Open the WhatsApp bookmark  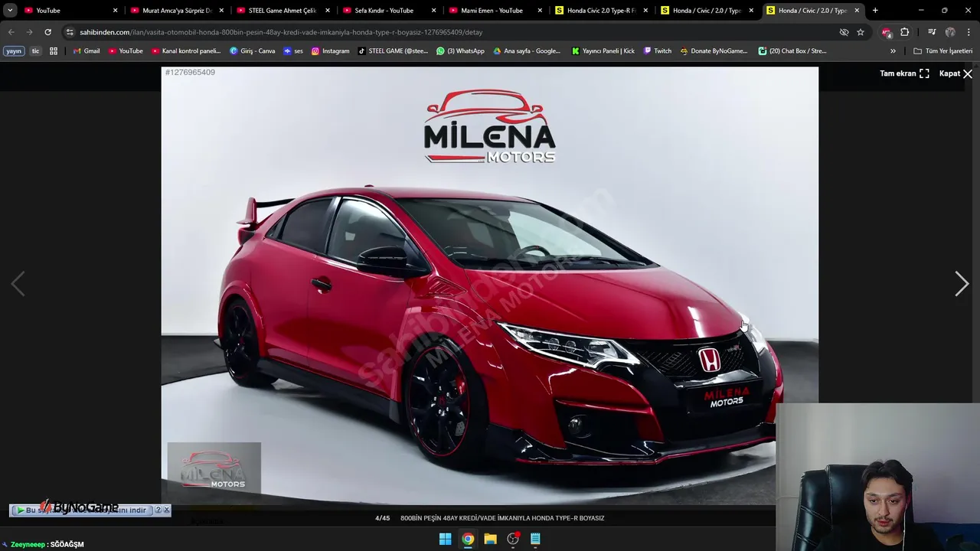click(x=460, y=51)
